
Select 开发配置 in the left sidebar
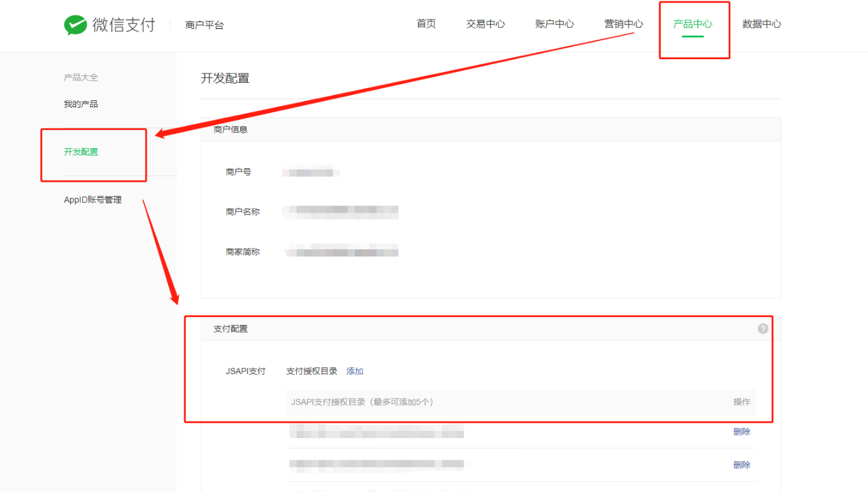click(81, 152)
